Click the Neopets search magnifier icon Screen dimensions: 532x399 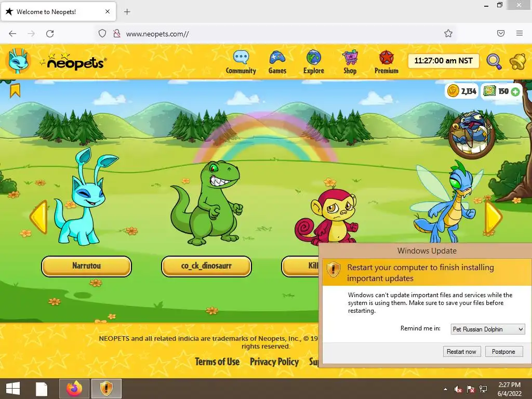click(x=494, y=62)
